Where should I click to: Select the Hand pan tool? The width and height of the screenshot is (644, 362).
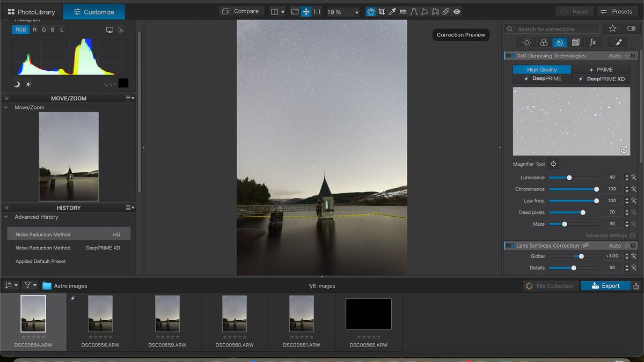(x=371, y=12)
